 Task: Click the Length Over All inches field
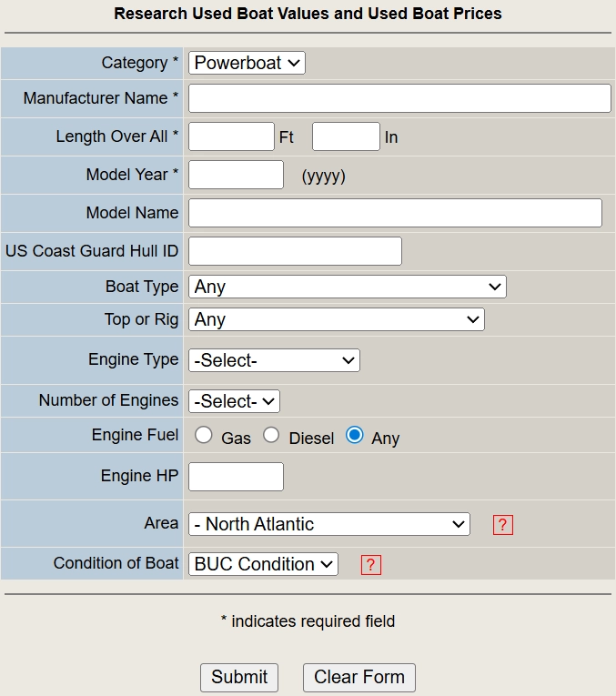click(x=346, y=136)
